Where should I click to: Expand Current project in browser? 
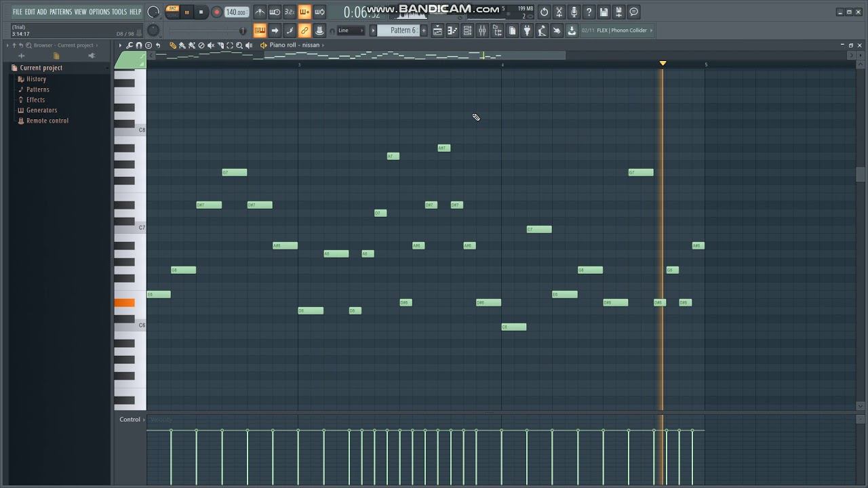(x=41, y=68)
